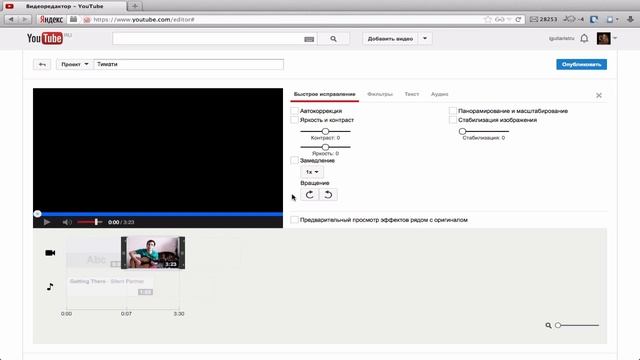Screen dimensions: 640x360
Task: Click the search magnifier button
Action: pos(333,39)
